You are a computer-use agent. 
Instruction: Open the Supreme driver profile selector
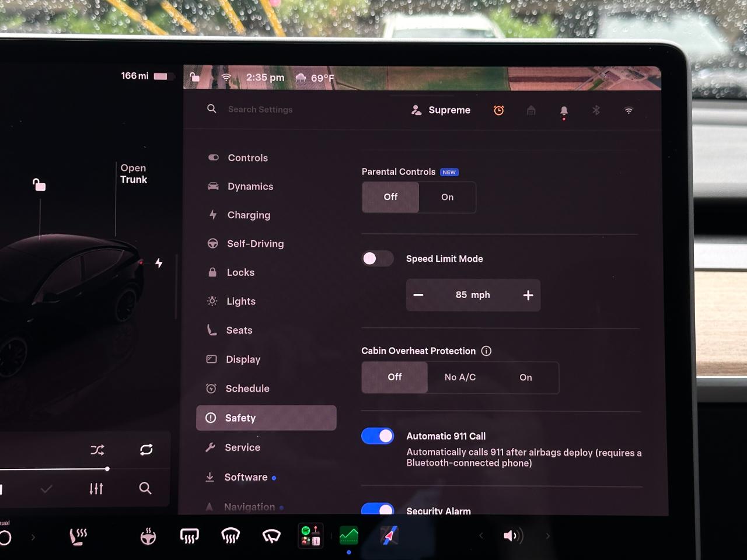441,110
